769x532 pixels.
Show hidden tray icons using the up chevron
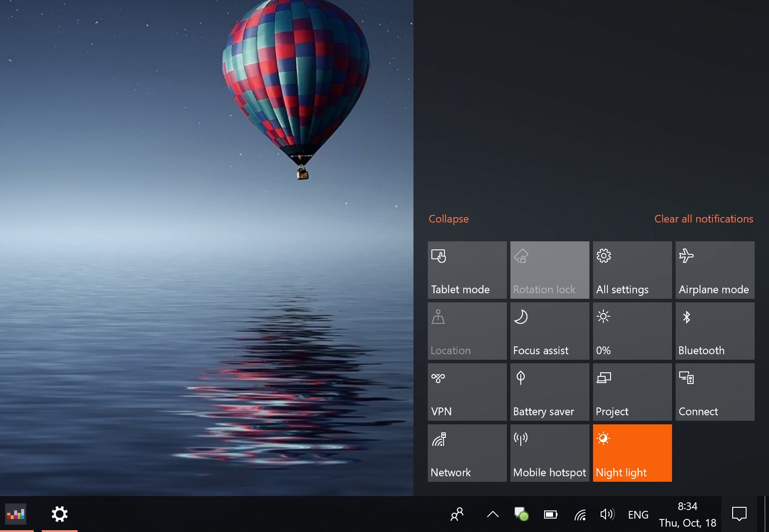point(493,514)
